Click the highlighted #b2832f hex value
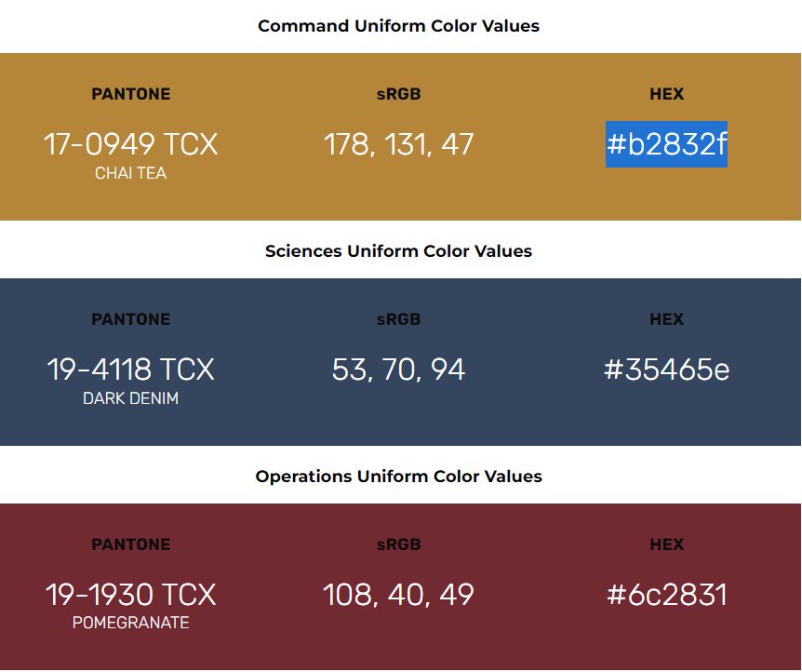This screenshot has width=802, height=672. click(x=666, y=144)
